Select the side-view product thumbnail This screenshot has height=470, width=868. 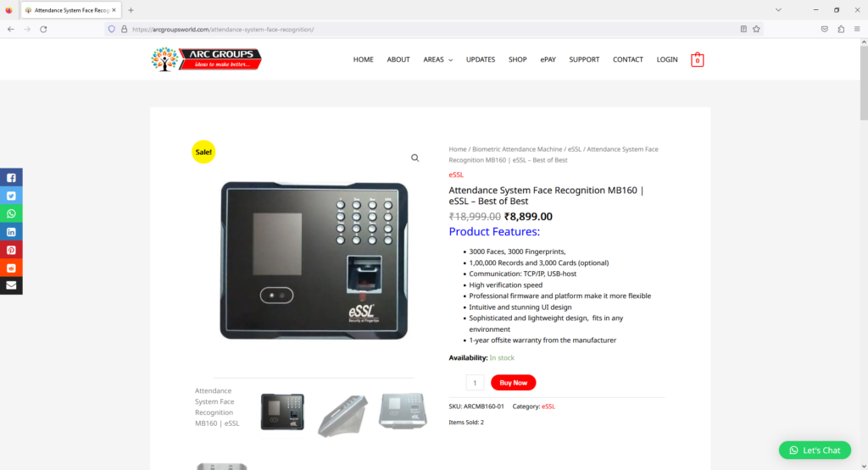click(342, 415)
